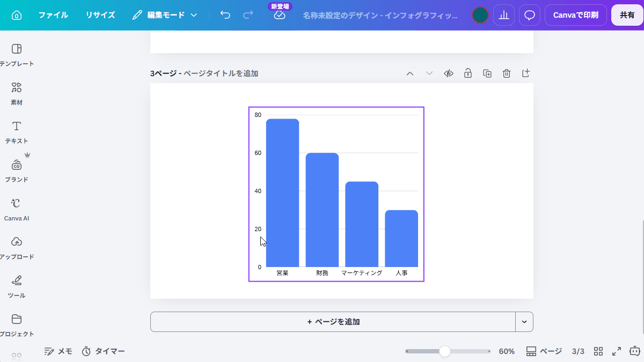Image resolution: width=644 pixels, height=362 pixels.
Task: Open the ツール panel
Action: pos(17,287)
